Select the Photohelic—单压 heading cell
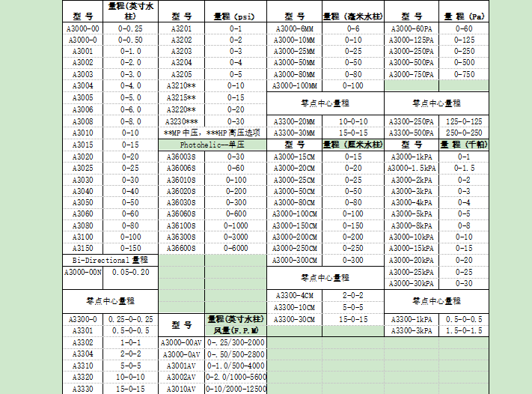The width and height of the screenshot is (532, 394). tap(213, 144)
